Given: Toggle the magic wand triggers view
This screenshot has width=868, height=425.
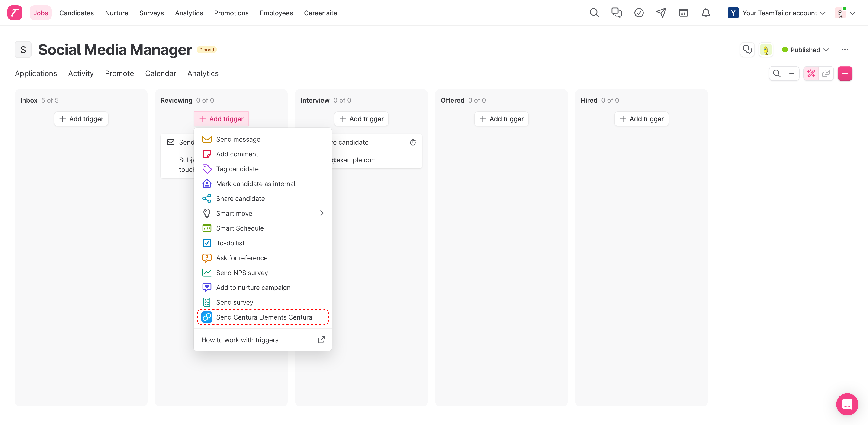Looking at the screenshot, I should 811,73.
